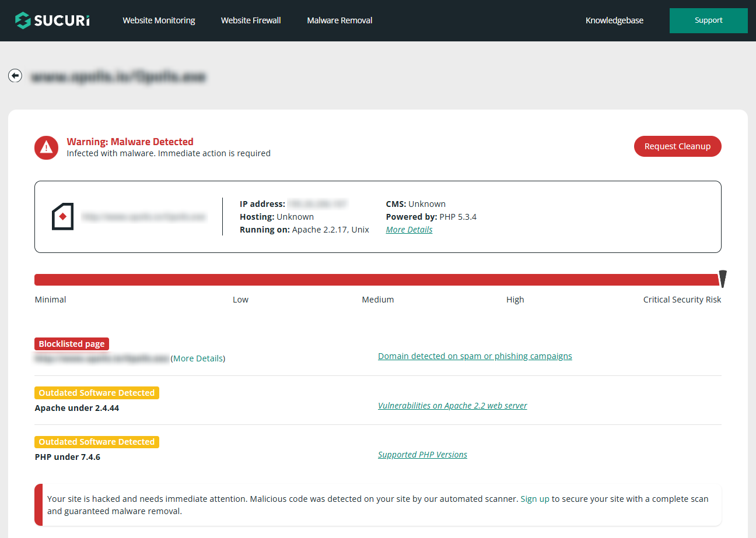Click the Support button
The width and height of the screenshot is (756, 538).
(709, 20)
